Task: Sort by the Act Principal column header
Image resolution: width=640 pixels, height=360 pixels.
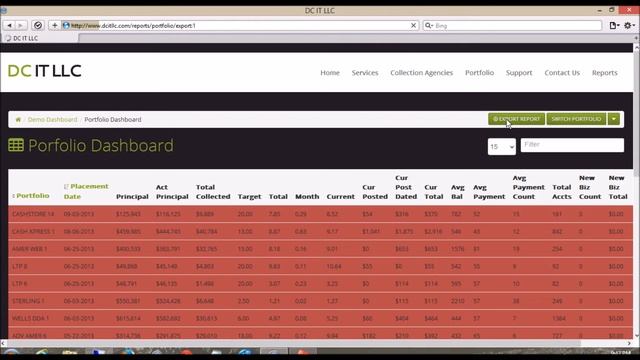Action: (x=172, y=191)
